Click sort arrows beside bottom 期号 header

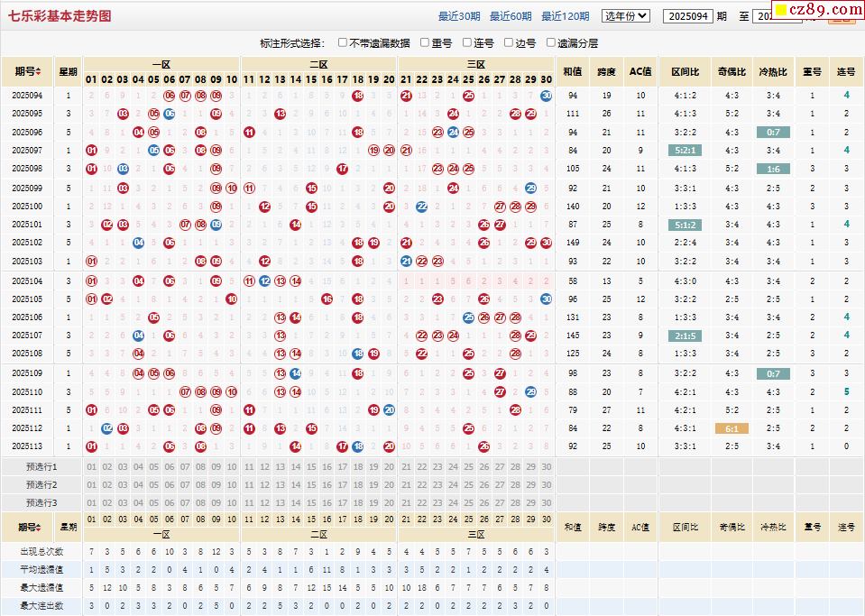[x=38, y=528]
